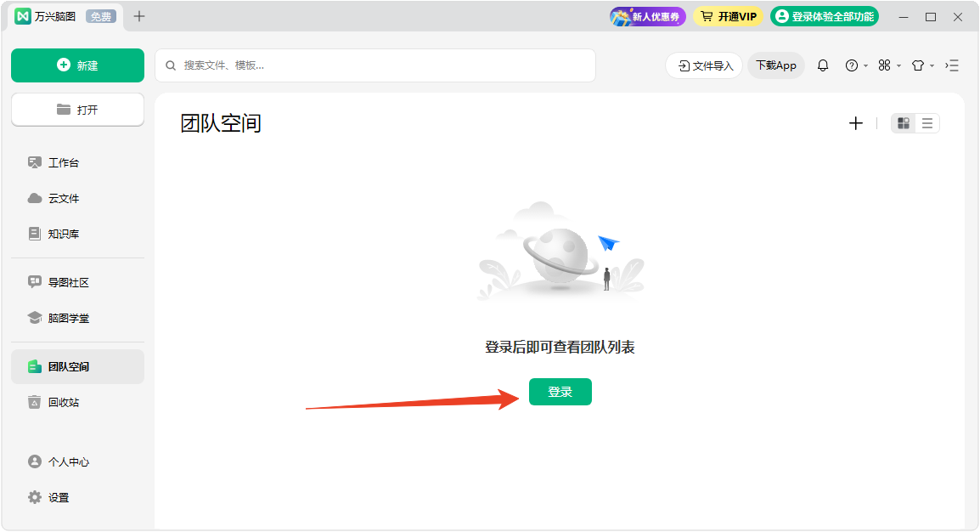Expand the help question-mark dropdown
The width and height of the screenshot is (980, 532).
[855, 65]
